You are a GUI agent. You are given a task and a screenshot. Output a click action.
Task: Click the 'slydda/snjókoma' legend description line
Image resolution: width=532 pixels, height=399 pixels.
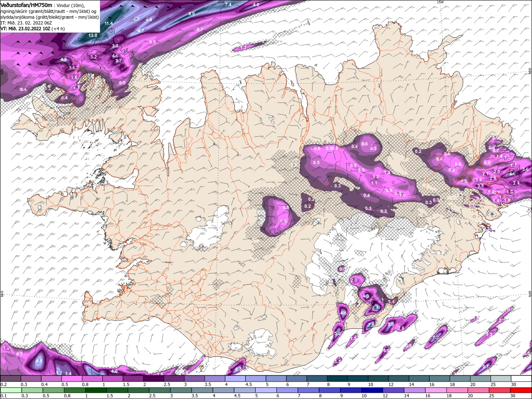pyautogui.click(x=50, y=17)
